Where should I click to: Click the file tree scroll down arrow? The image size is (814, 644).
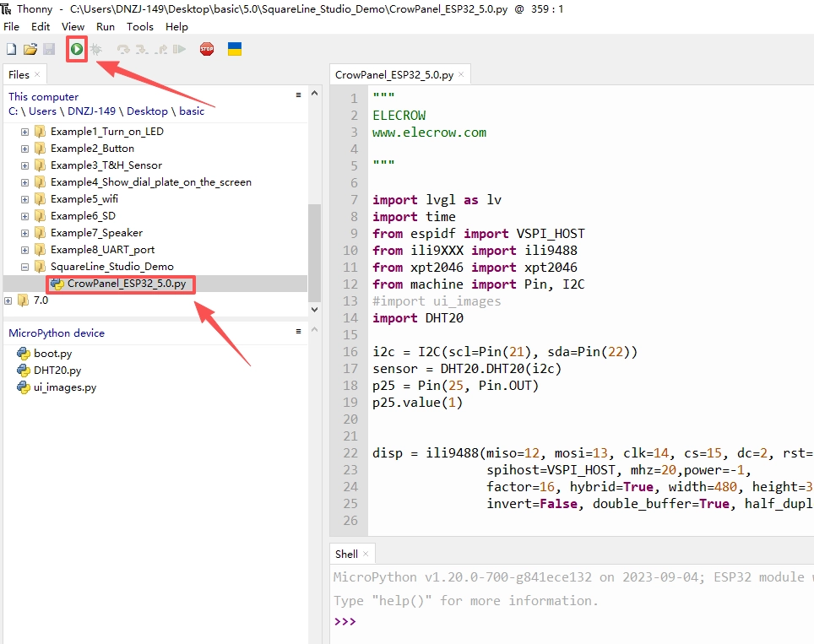[x=314, y=309]
